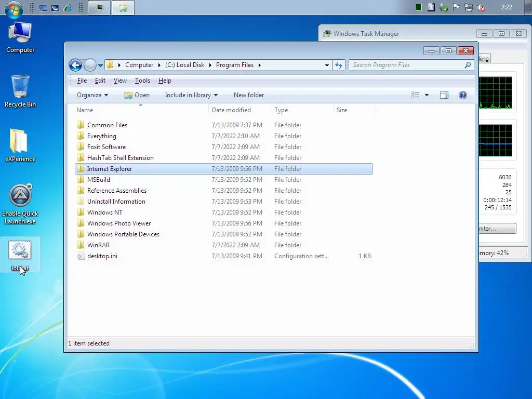Launch Internet Explorer from Quick Launch
This screenshot has width=532, height=399.
[68, 8]
